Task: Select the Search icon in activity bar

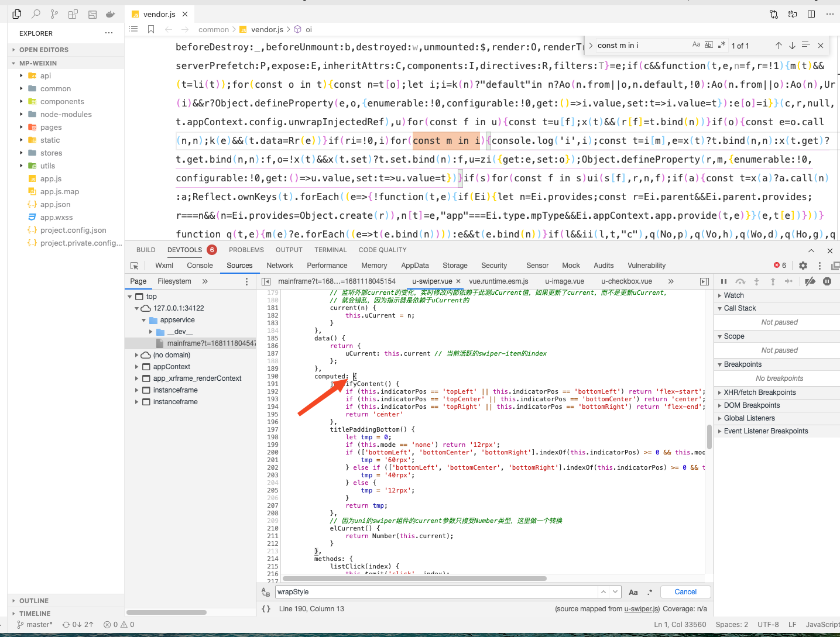Action: click(36, 13)
